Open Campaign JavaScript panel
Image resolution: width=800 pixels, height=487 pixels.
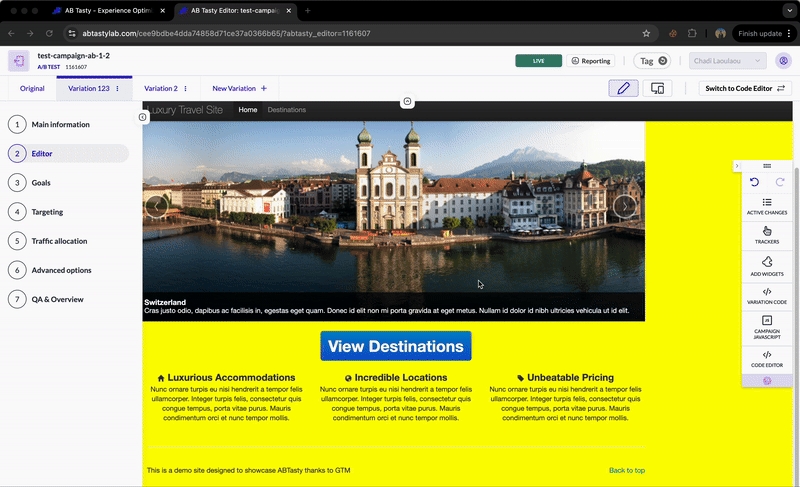tap(767, 326)
